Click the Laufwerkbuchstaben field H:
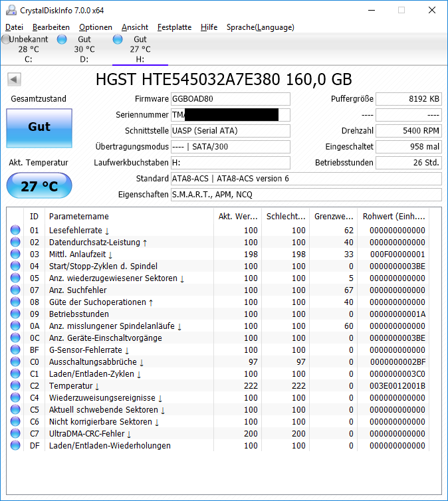The height and width of the screenshot is (501, 448). click(x=231, y=163)
